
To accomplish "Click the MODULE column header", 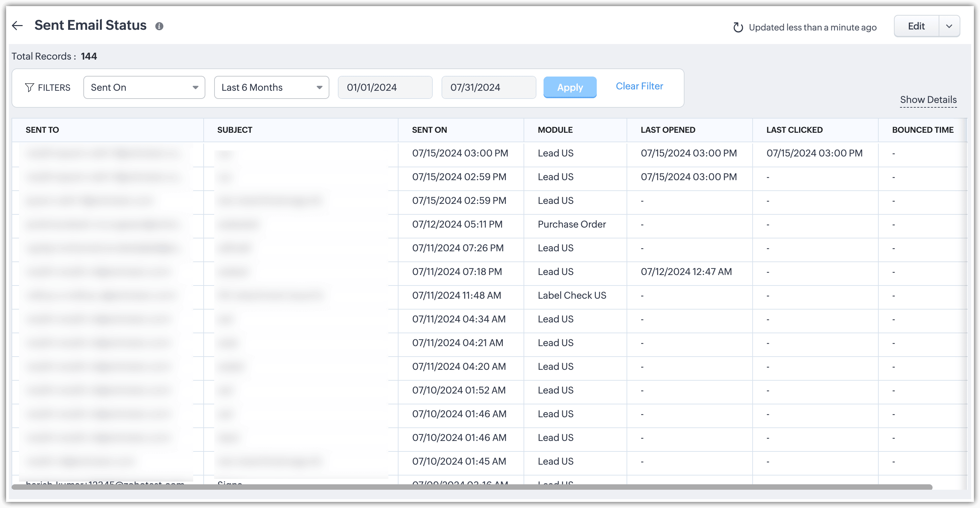I will [x=555, y=130].
